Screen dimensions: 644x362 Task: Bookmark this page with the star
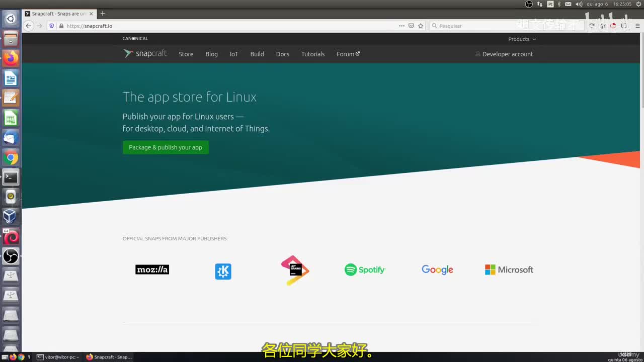pyautogui.click(x=421, y=26)
